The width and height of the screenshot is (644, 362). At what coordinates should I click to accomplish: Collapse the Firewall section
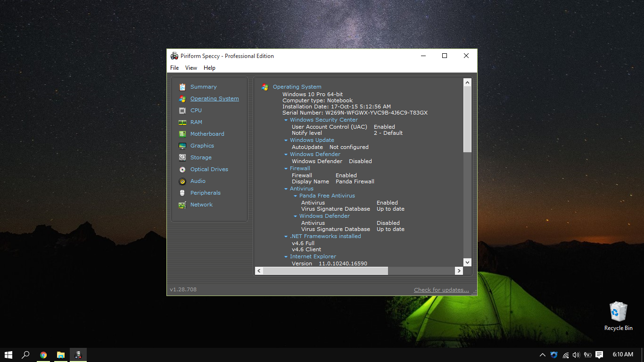point(286,169)
